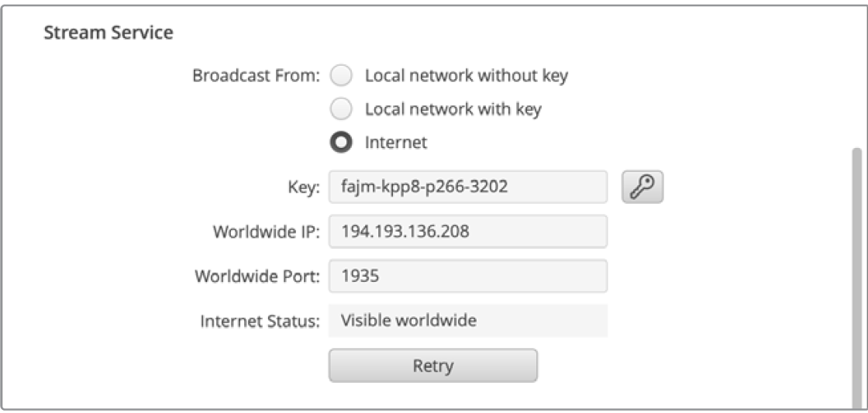Click the Stream Service section heading
Image resolution: width=868 pixels, height=413 pixels.
click(x=108, y=33)
